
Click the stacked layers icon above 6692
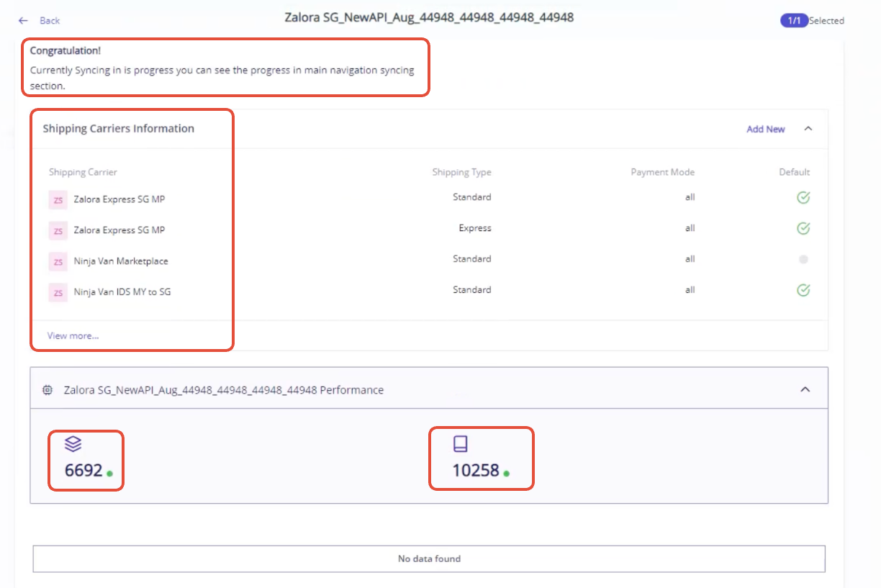(x=73, y=444)
